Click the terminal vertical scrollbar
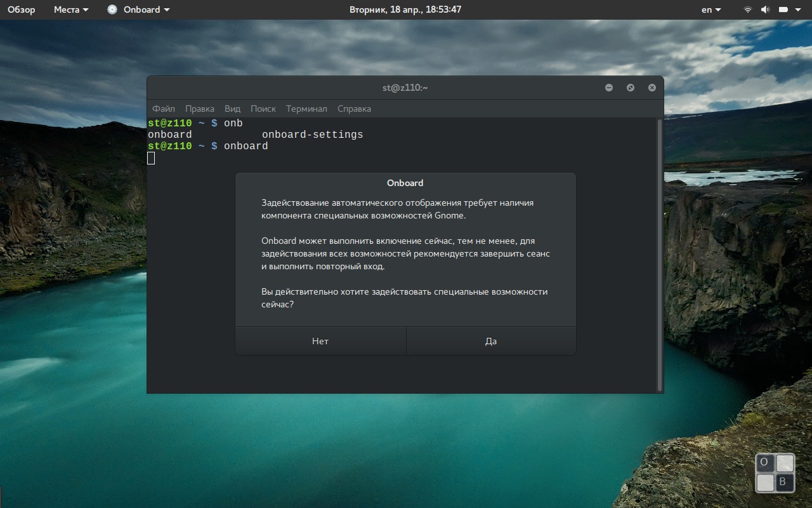 tap(660, 254)
